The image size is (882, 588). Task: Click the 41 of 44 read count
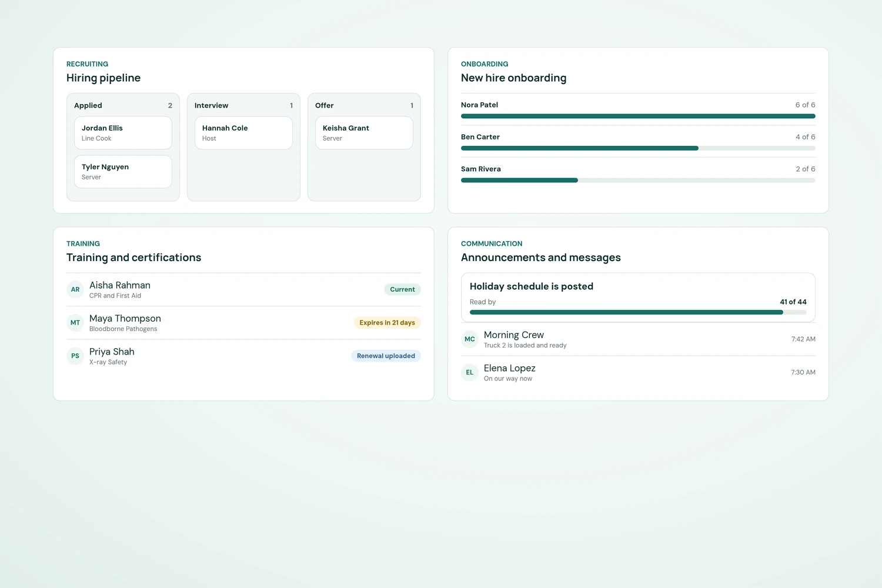coord(793,302)
